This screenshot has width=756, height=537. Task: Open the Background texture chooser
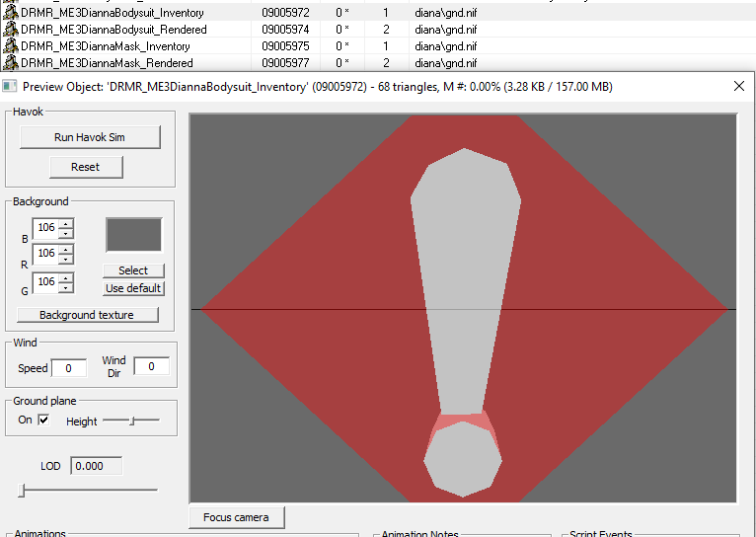pos(87,315)
